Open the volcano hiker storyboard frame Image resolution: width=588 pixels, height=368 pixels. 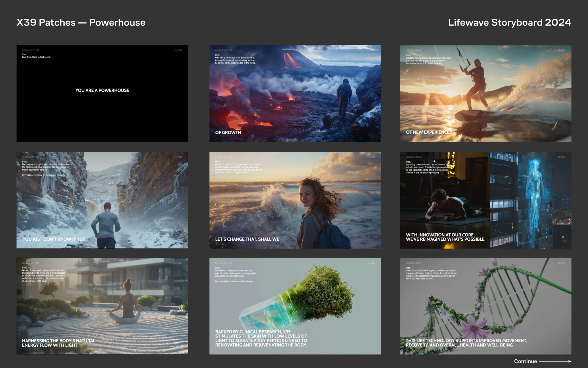295,93
